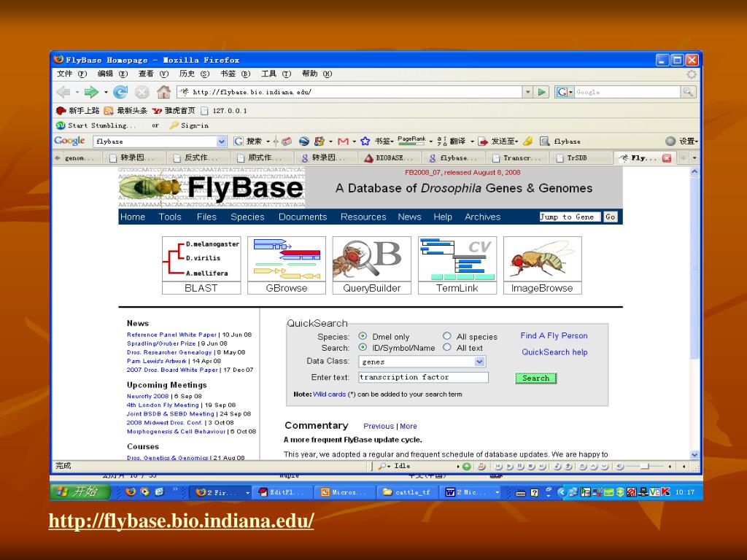
Task: Open the 书签 (Bookmarks) menu in menu bar
Action: click(x=236, y=74)
